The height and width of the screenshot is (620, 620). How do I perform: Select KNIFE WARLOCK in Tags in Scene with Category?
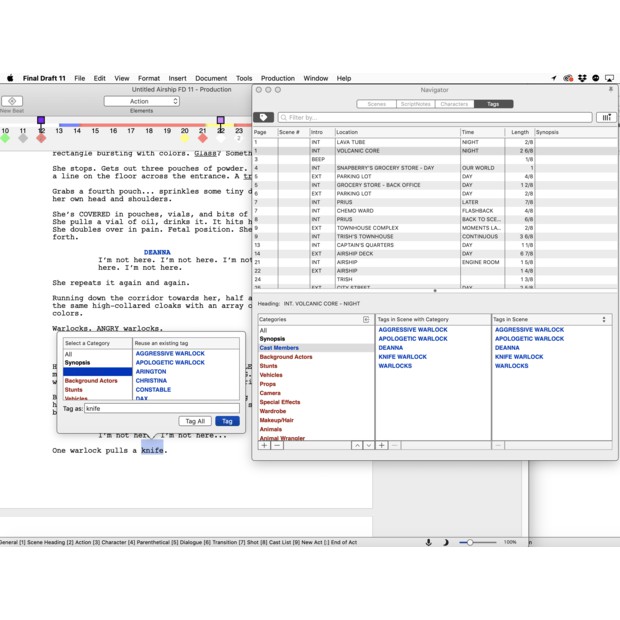click(403, 357)
